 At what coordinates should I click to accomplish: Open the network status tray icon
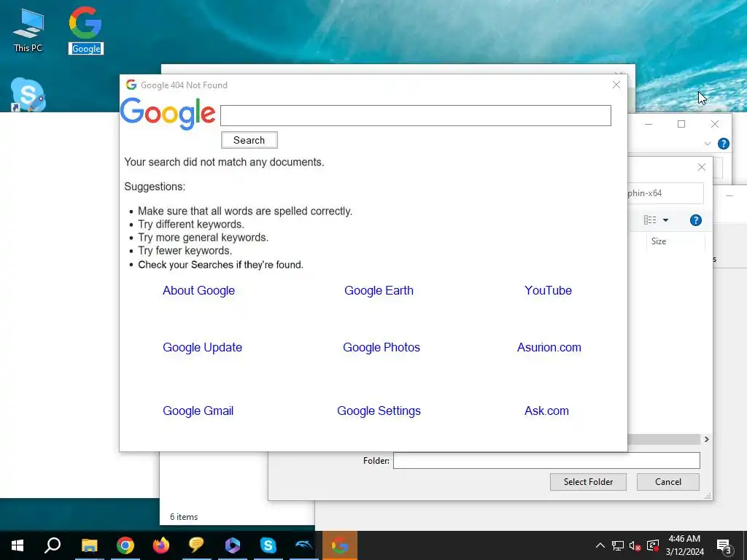pyautogui.click(x=617, y=545)
